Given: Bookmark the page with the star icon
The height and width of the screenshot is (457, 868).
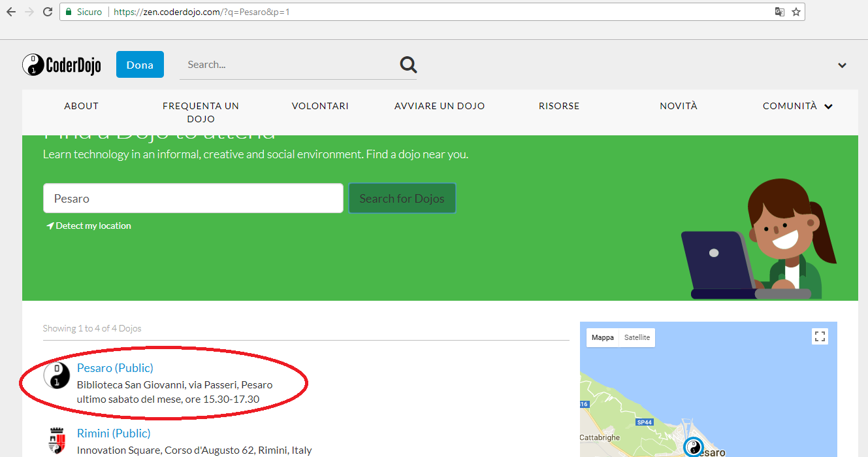Looking at the screenshot, I should (x=796, y=12).
